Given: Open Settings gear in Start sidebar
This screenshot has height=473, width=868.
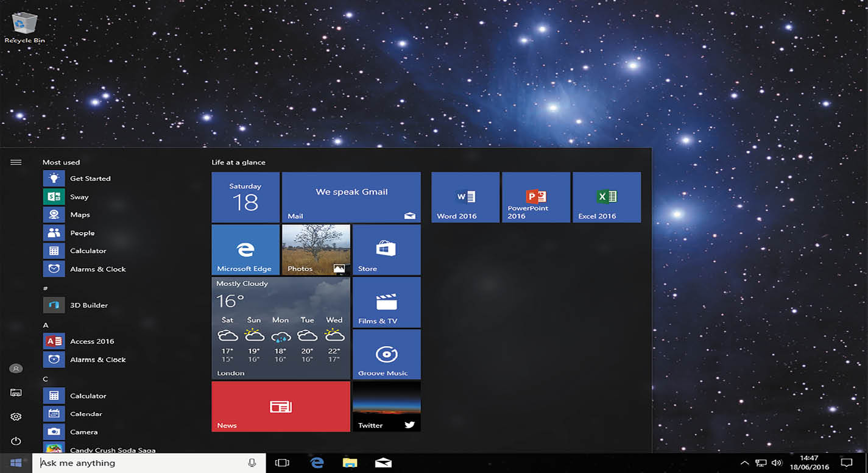Looking at the screenshot, I should coord(16,417).
